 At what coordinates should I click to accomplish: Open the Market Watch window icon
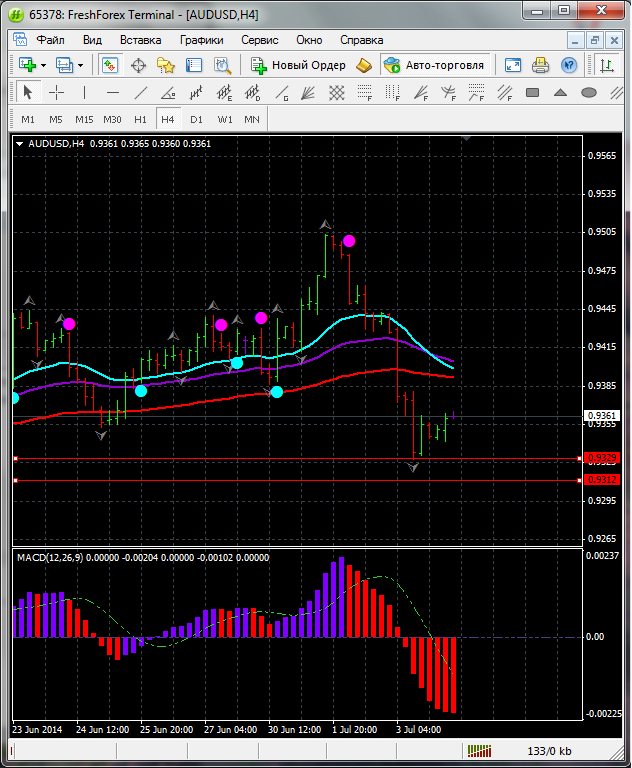coord(110,65)
